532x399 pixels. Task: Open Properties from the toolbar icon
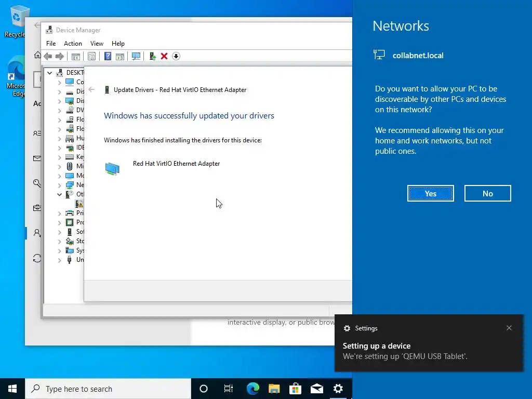pyautogui.click(x=91, y=56)
